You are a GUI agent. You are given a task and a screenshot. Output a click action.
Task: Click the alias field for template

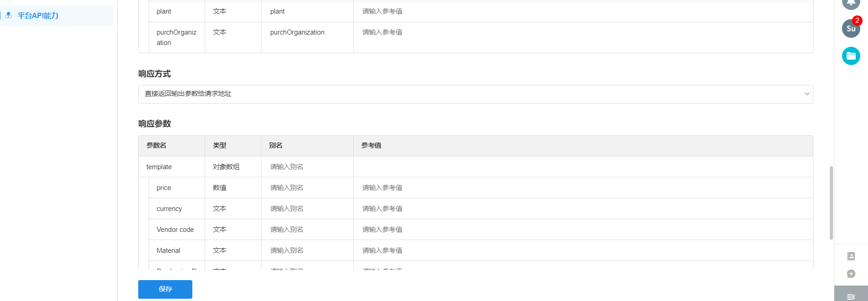[x=307, y=167]
